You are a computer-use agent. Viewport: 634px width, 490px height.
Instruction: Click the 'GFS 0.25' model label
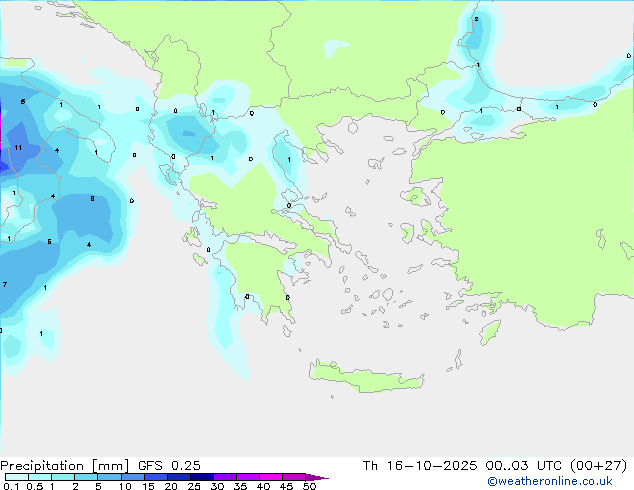(x=169, y=466)
